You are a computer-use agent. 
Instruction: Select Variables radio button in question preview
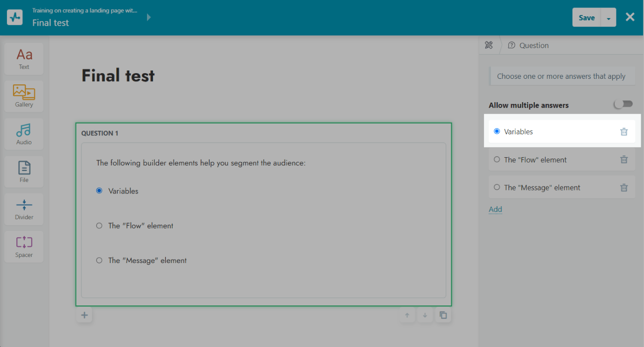99,191
